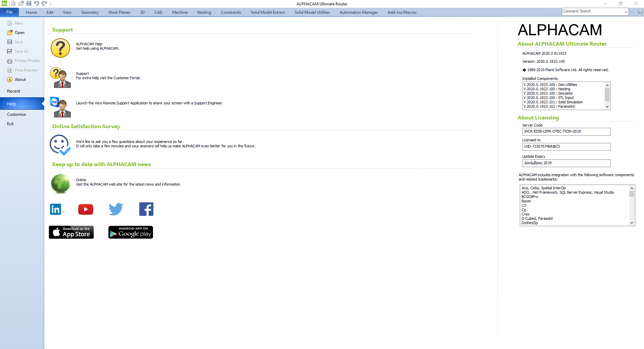Click the help question mark icon at top right

coord(640,12)
